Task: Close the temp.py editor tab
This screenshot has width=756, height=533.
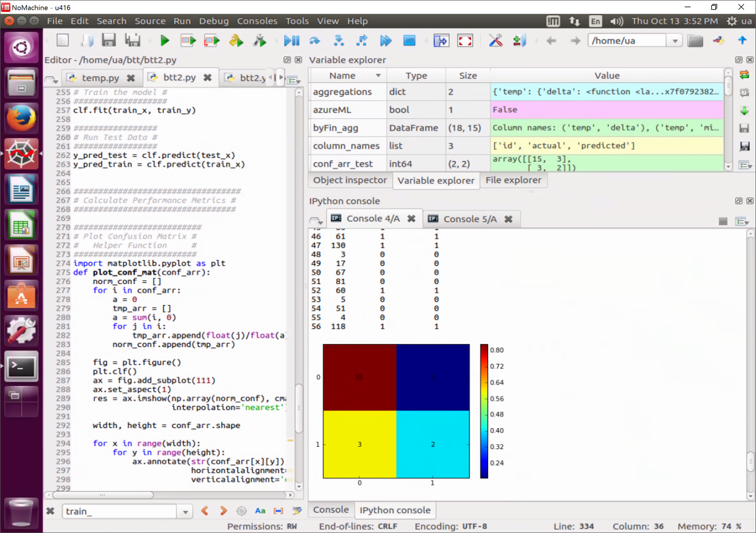Action: pyautogui.click(x=131, y=78)
